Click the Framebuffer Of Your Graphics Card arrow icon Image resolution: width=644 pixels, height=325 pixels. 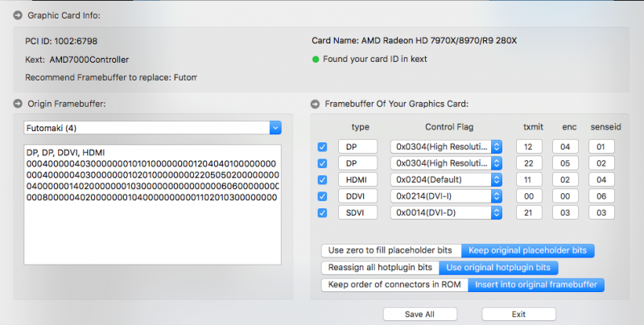coord(315,103)
